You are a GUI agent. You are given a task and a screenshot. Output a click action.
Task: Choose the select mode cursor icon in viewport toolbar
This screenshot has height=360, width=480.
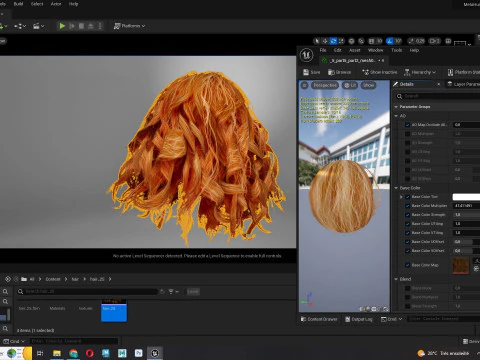point(317,41)
